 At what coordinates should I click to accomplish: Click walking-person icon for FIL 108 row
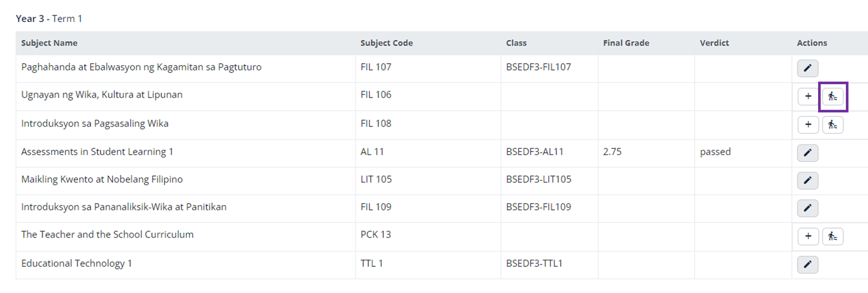tap(832, 125)
